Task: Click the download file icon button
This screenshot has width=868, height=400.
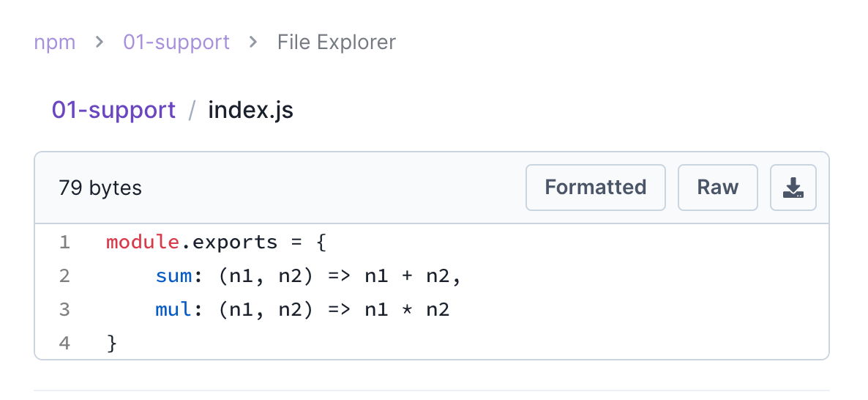Action: pyautogui.click(x=793, y=188)
